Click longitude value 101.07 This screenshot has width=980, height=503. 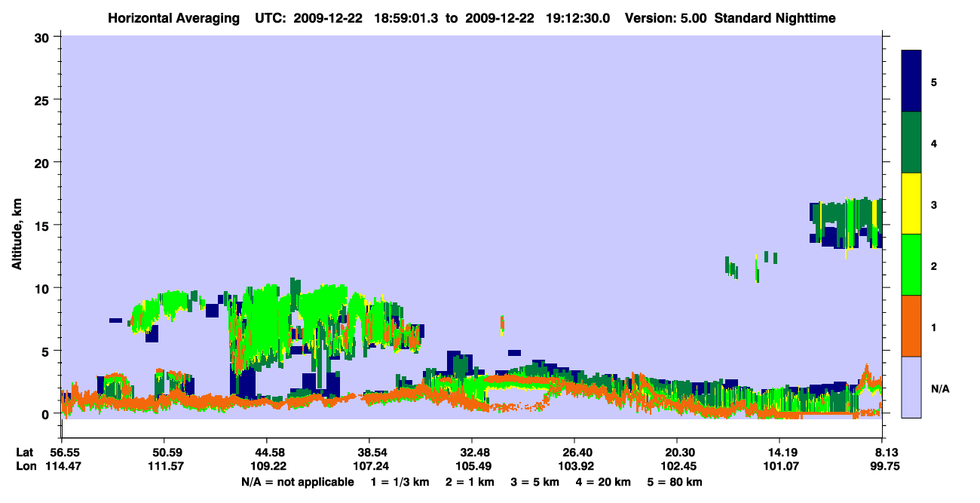coord(779,466)
